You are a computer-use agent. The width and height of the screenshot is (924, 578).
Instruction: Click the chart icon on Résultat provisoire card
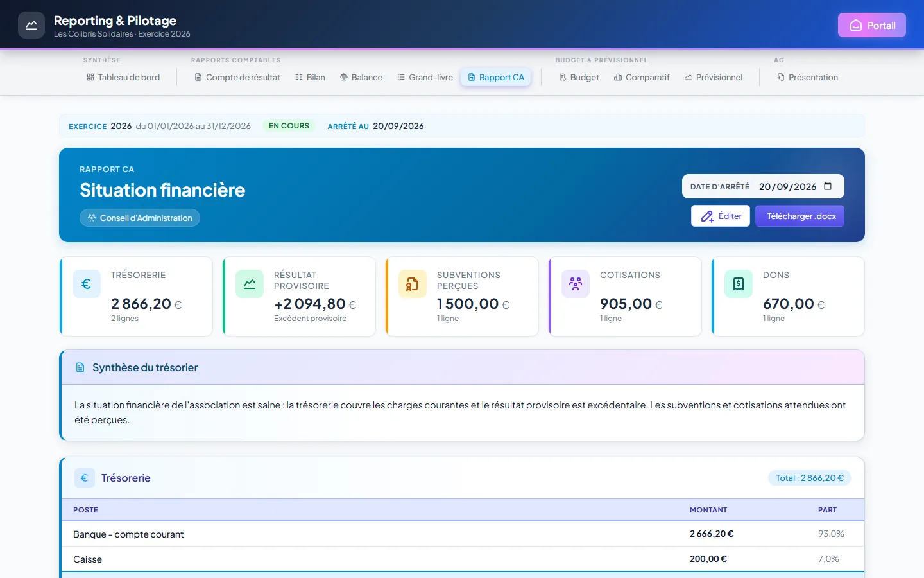click(250, 284)
